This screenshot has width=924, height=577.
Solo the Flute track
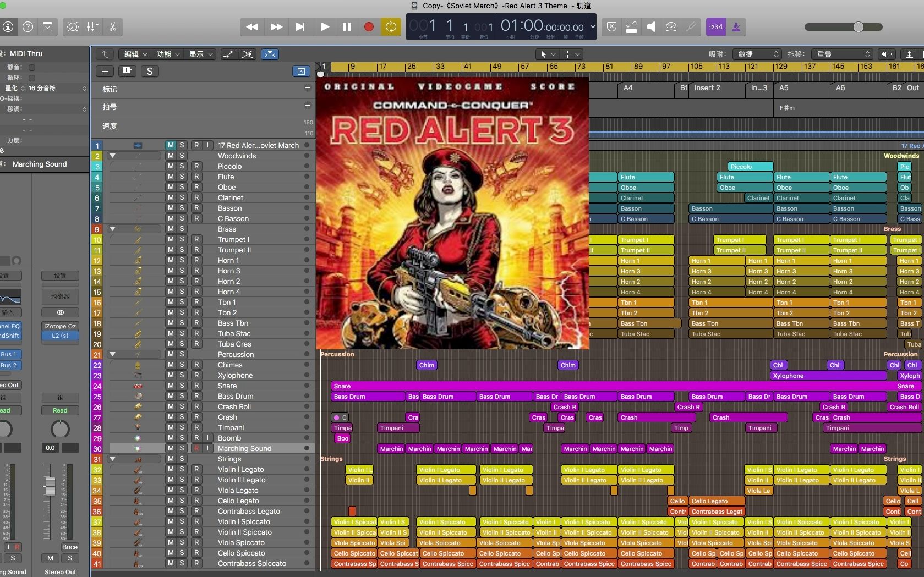182,177
